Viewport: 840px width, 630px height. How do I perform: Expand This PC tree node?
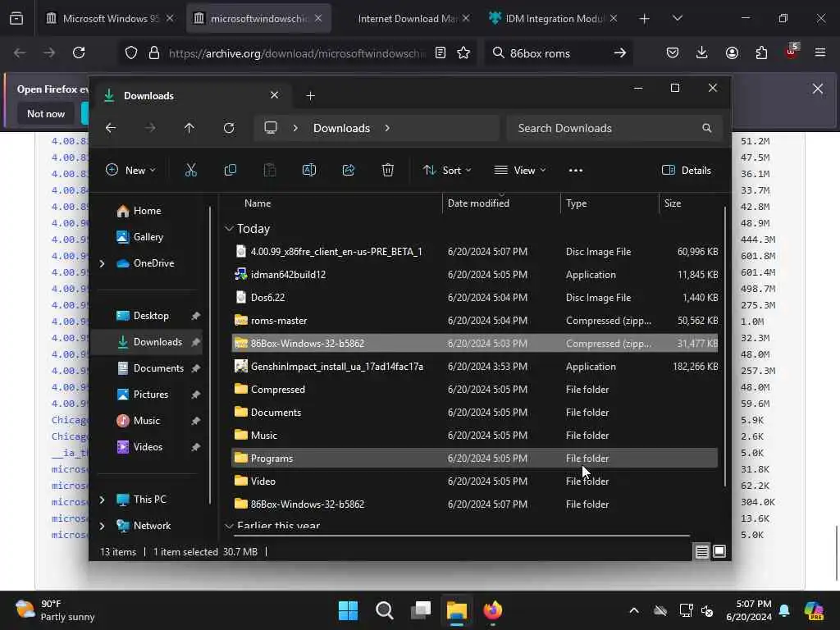(x=102, y=500)
